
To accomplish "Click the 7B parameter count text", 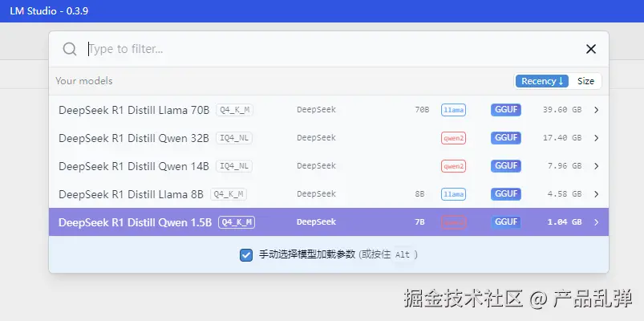I will click(x=419, y=222).
